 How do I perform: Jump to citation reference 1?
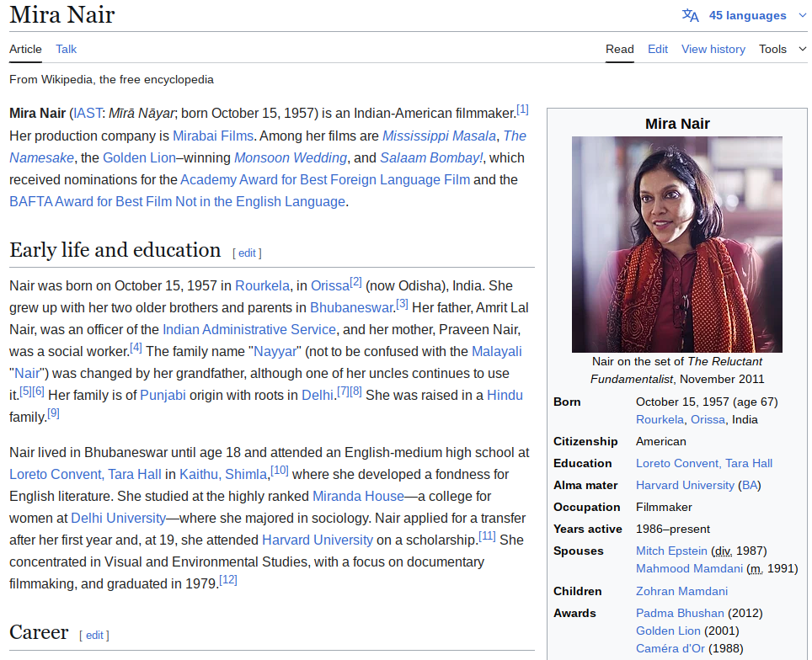tap(522, 109)
